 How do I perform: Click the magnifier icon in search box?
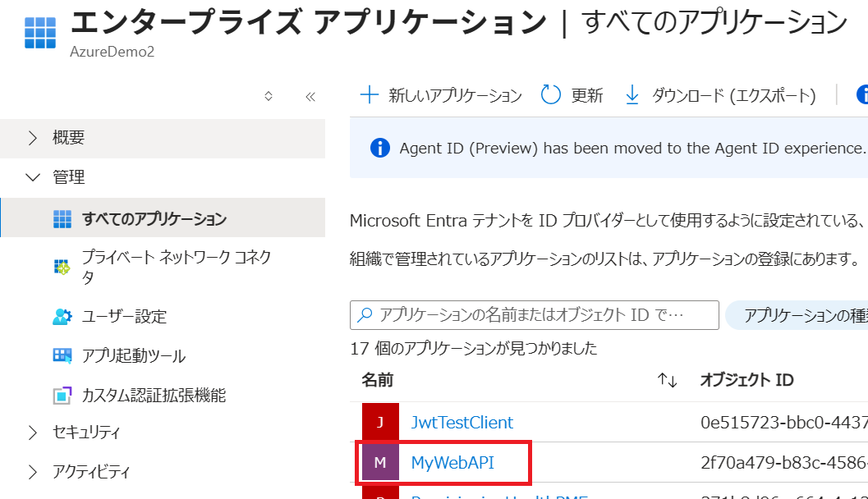[x=365, y=315]
